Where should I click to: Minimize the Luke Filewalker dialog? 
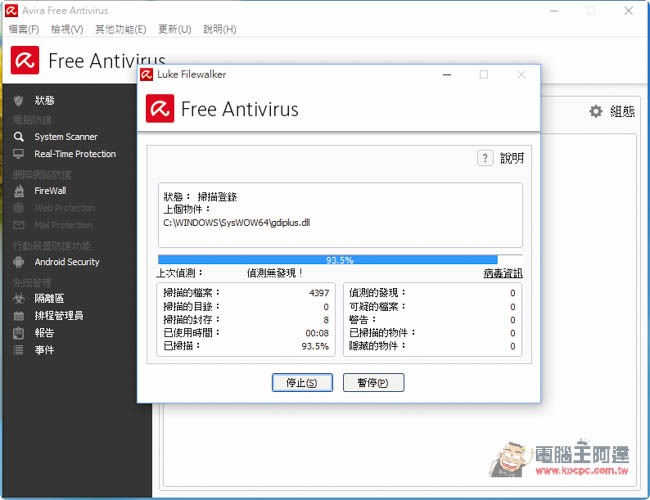[447, 75]
